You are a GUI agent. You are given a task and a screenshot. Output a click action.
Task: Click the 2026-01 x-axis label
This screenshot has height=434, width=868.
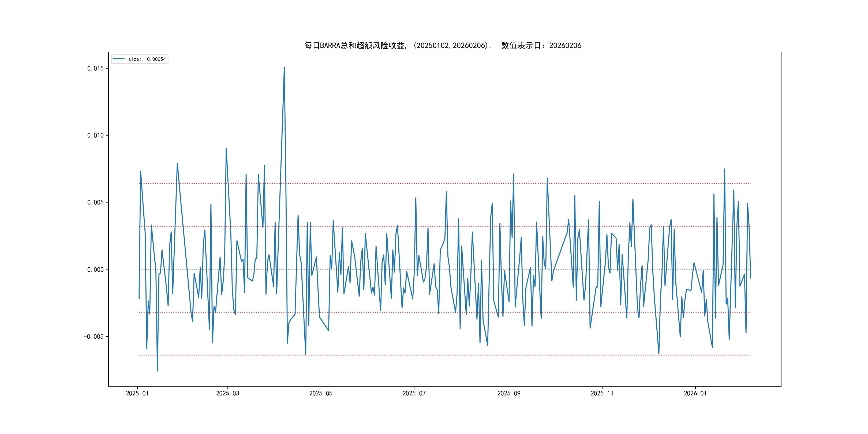695,394
